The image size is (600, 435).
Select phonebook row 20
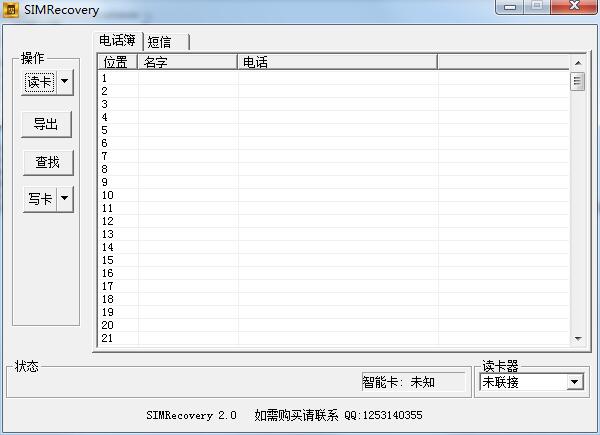334,326
